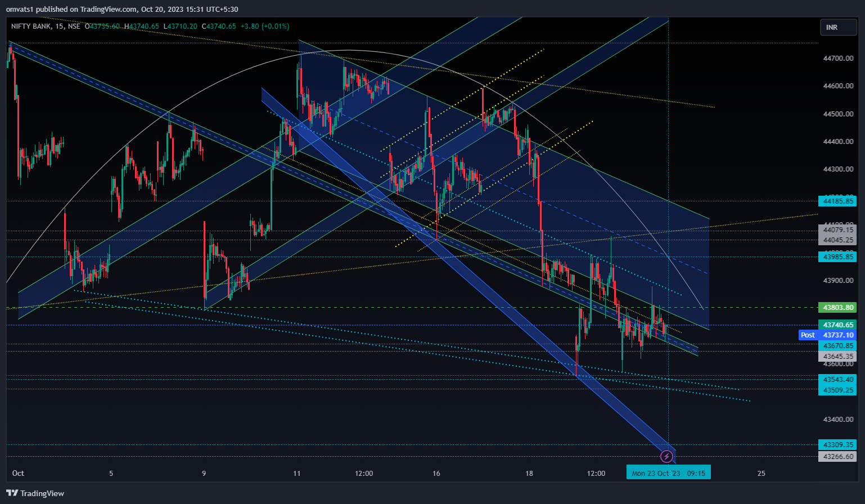Click the 16 date label on time axis
The height and width of the screenshot is (504, 865).
[x=436, y=473]
